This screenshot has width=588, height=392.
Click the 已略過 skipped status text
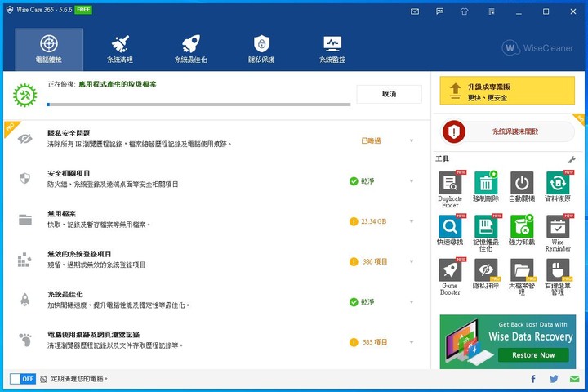tap(371, 140)
